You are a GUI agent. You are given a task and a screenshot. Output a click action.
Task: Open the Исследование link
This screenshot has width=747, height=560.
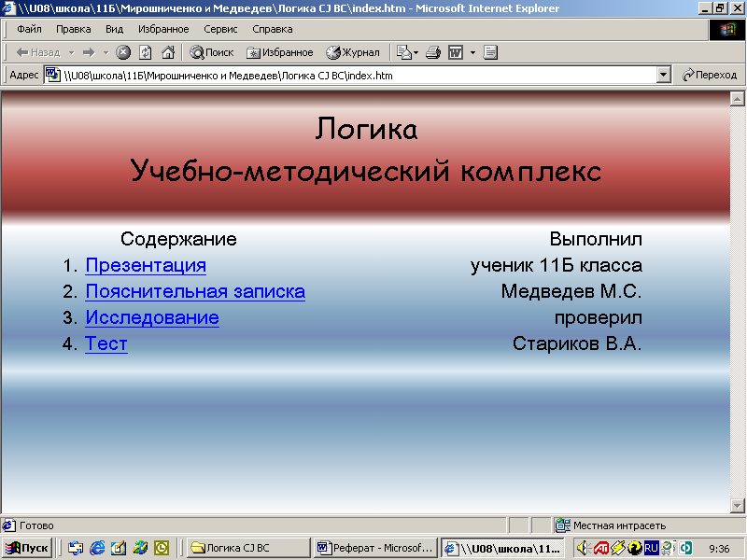click(x=152, y=317)
